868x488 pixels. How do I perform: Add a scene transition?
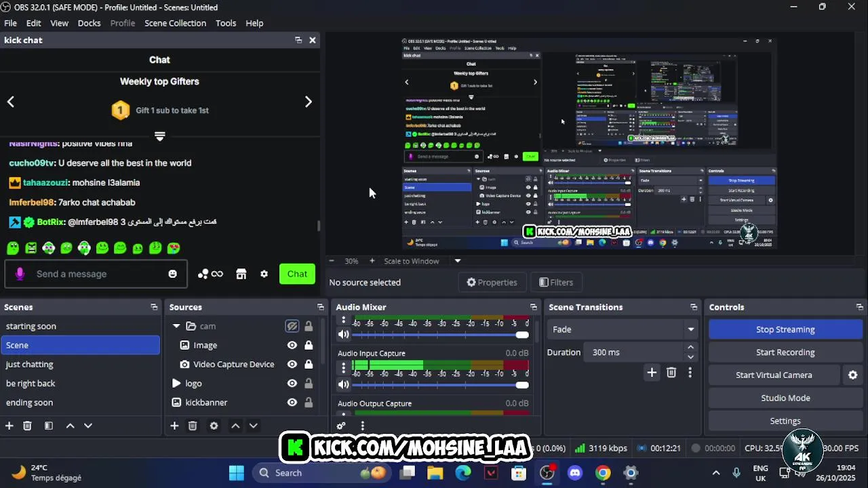[x=652, y=372]
